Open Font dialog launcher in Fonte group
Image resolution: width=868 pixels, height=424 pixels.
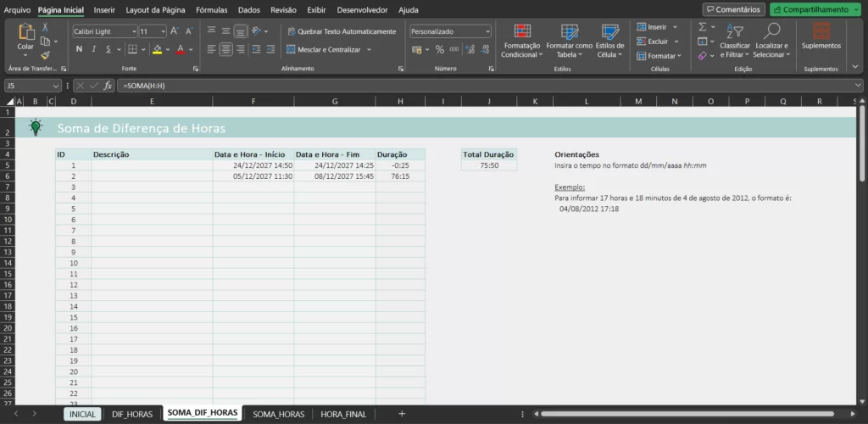pyautogui.click(x=196, y=69)
